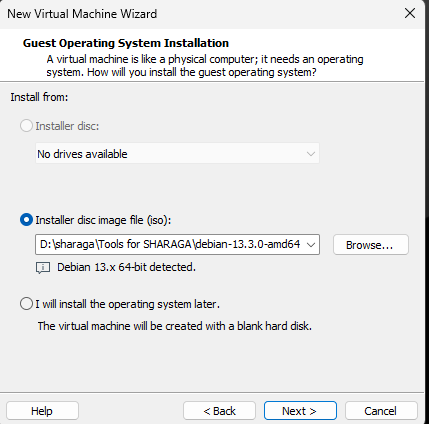Choose Installer disc image file (iso) option

pyautogui.click(x=26, y=220)
